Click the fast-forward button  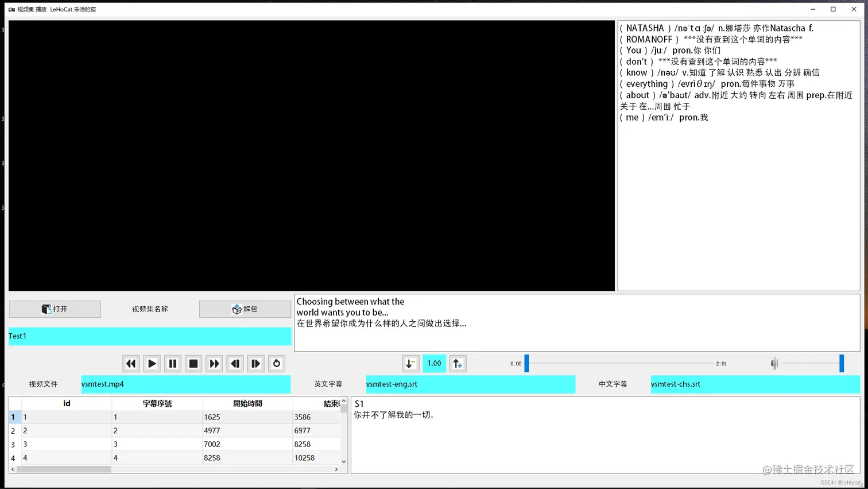tap(214, 364)
